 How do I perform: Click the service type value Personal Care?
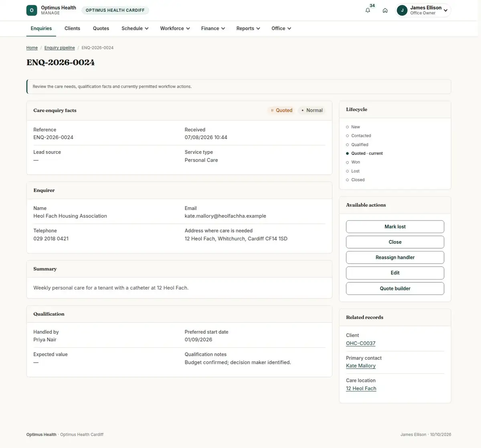coord(201,160)
